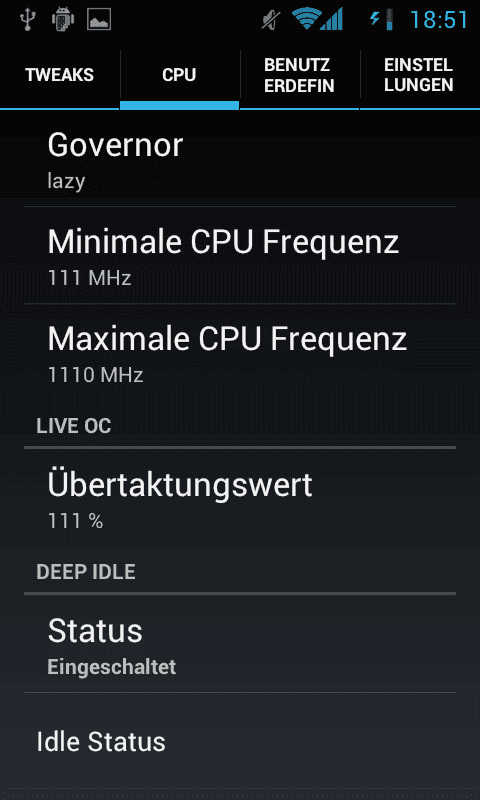The width and height of the screenshot is (480, 800).
Task: Tap the mobile signal strength bars
Action: click(333, 20)
